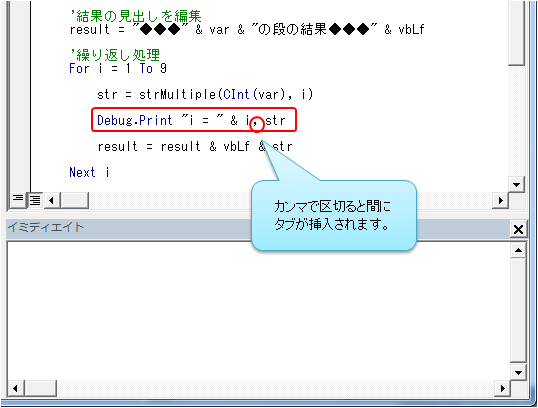The height and width of the screenshot is (408, 538).
Task: Click Immediate window vertical scroll up arrow
Action: pyautogui.click(x=518, y=250)
